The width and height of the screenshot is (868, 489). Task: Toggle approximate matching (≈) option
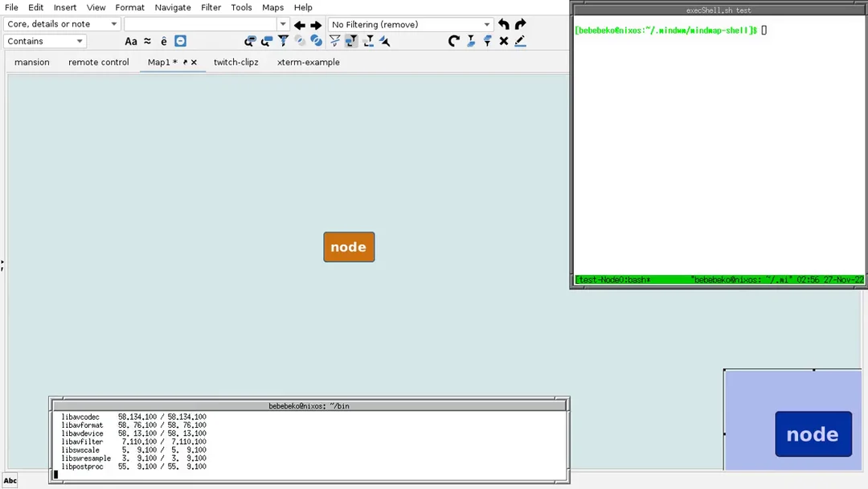(147, 41)
